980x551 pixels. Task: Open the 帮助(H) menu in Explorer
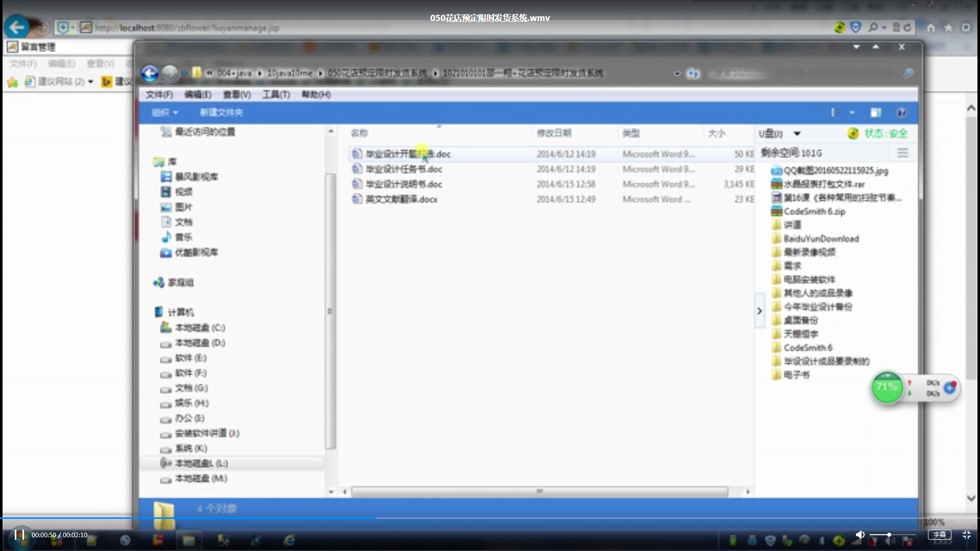click(x=316, y=95)
